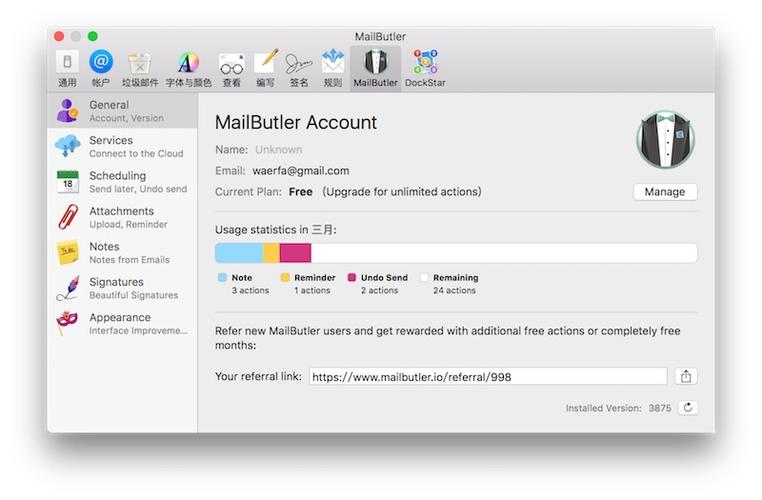Click the green zoom window button
This screenshot has height=500, width=762.
click(92, 36)
